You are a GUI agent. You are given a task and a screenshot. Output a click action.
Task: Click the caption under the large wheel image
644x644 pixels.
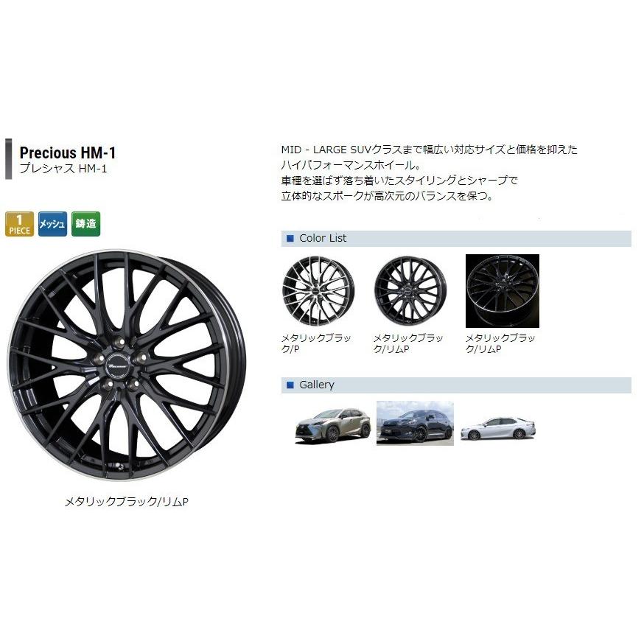point(127,502)
